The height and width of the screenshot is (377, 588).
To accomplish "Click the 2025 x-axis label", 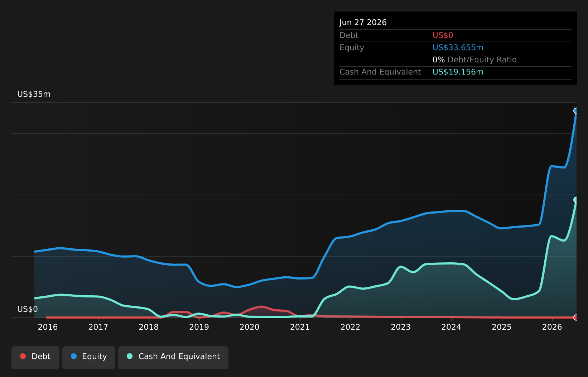I will pos(502,327).
